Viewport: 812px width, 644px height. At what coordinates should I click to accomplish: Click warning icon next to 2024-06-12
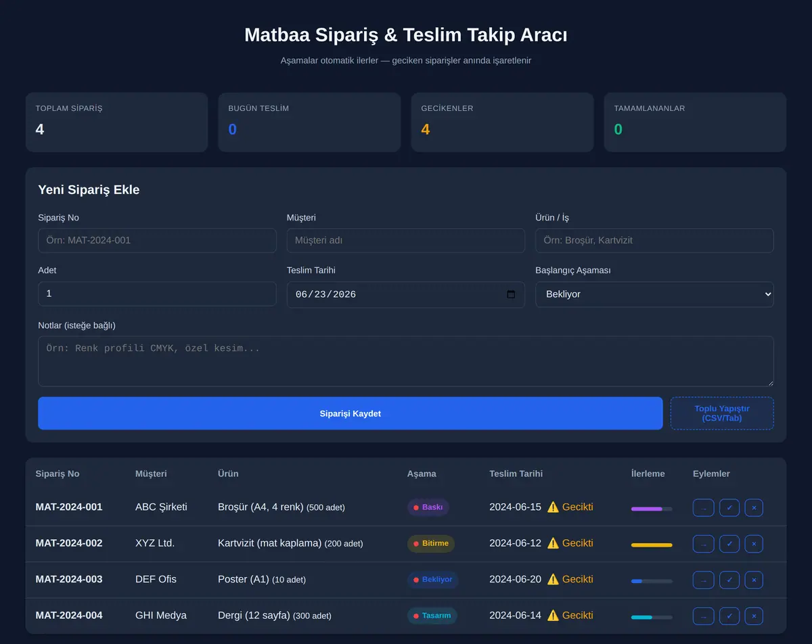point(553,543)
